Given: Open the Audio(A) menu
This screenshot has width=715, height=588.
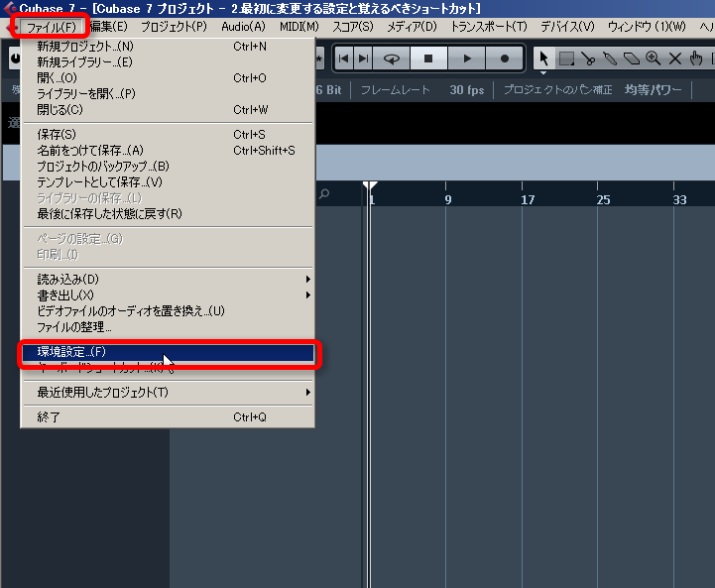Looking at the screenshot, I should click(x=243, y=27).
